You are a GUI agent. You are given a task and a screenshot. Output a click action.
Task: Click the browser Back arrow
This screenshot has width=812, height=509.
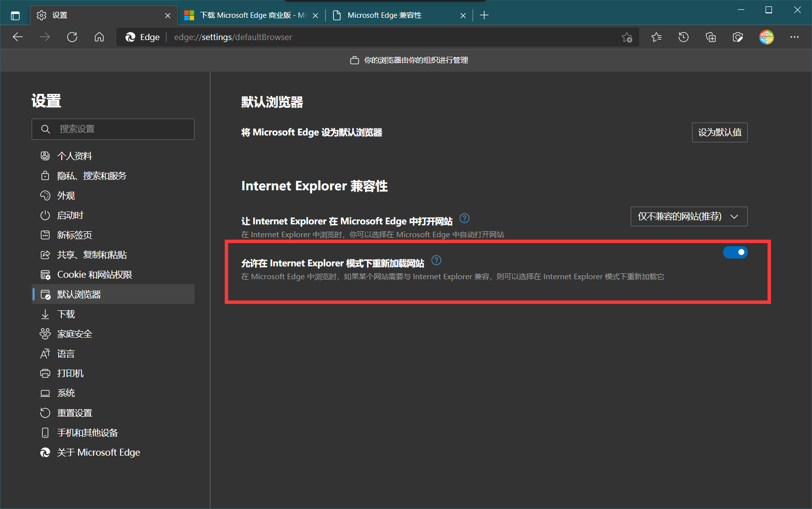tap(18, 37)
